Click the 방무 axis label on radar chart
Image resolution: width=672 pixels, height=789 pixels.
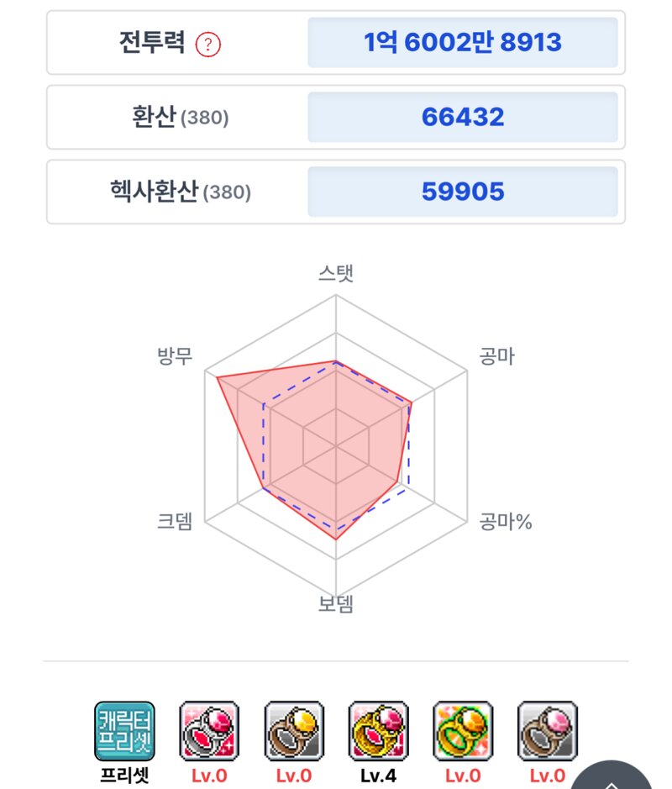175,356
